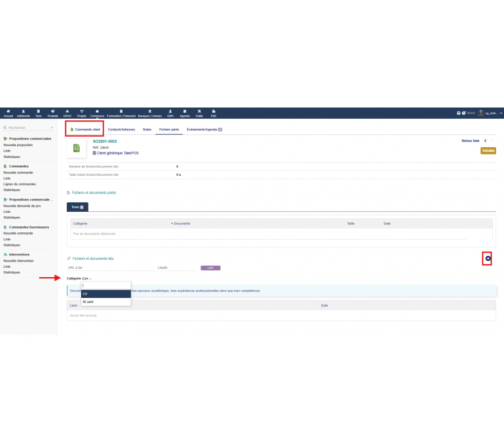Open the Tiers module icon
The width and height of the screenshot is (504, 448).
click(38, 113)
